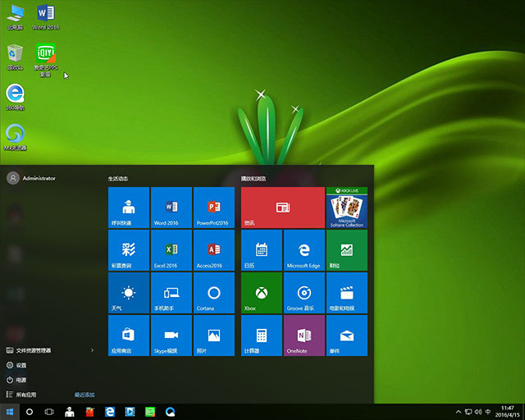
Task: Expand the 文件资源管理器 submenu arrow
Action: click(x=92, y=350)
